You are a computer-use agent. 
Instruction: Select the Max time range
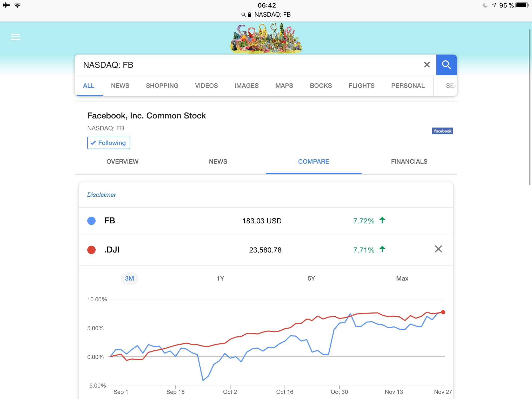[x=402, y=278]
